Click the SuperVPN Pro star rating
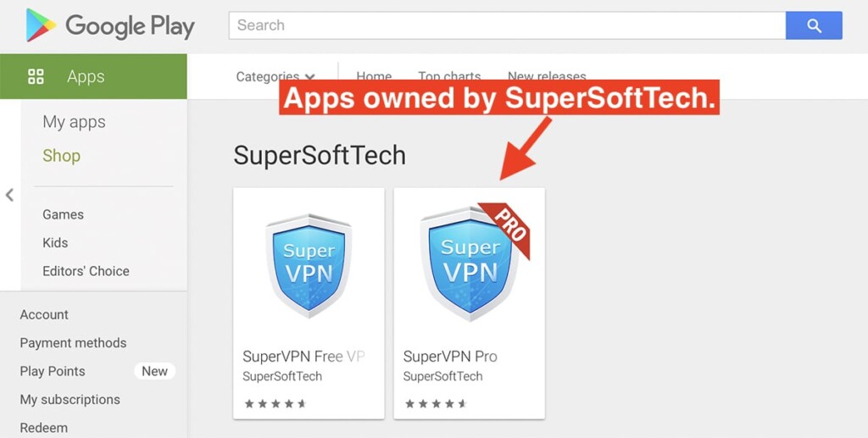The width and height of the screenshot is (868, 438). click(436, 404)
